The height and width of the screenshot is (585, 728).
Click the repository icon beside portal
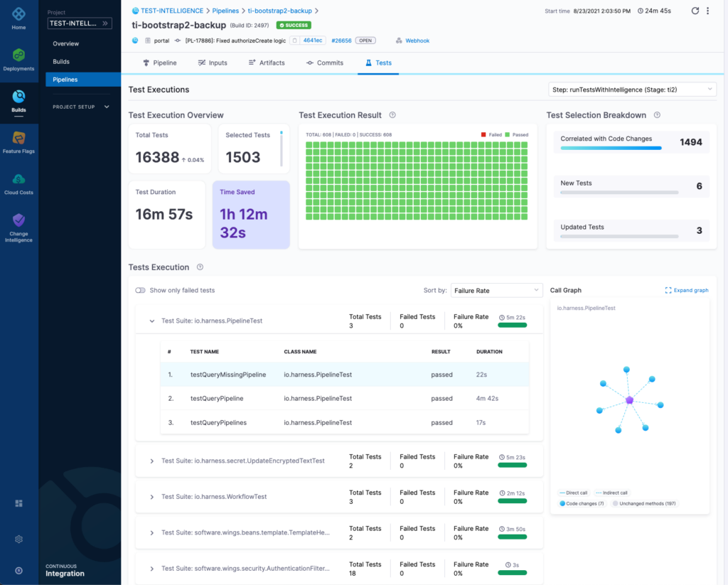[x=148, y=41]
